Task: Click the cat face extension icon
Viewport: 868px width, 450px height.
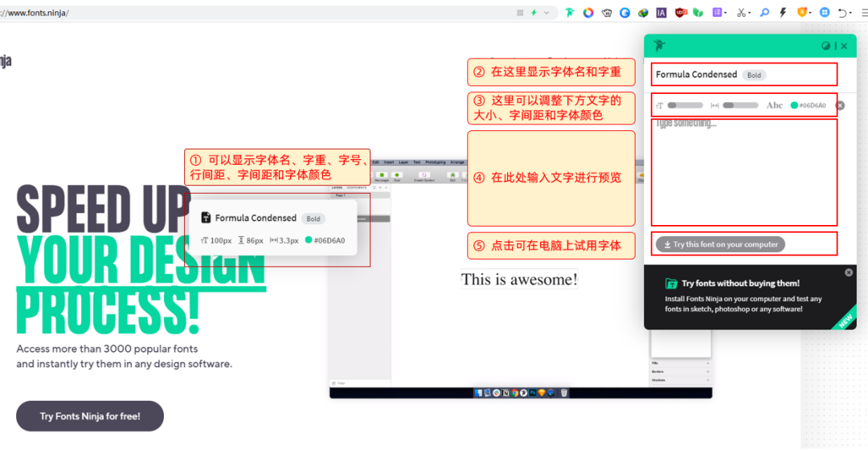Action: point(607,13)
